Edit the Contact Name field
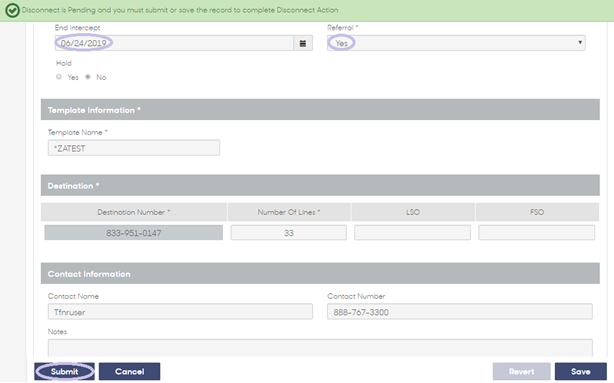The width and height of the screenshot is (614, 383). click(180, 312)
